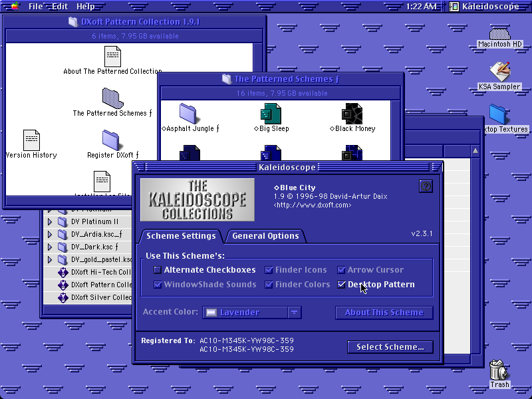Viewport: 532px width, 399px height.
Task: Select the blue scheme icon below Big Sleep
Action: 271,153
